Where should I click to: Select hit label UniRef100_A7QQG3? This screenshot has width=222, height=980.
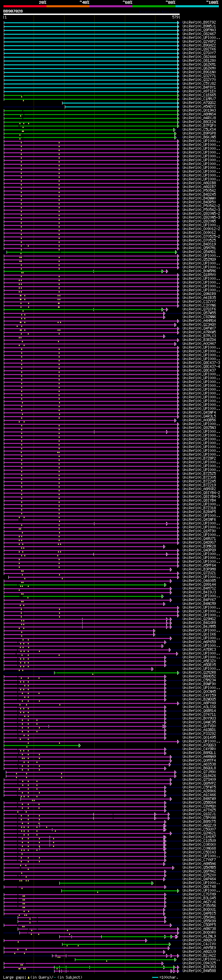click(x=199, y=745)
